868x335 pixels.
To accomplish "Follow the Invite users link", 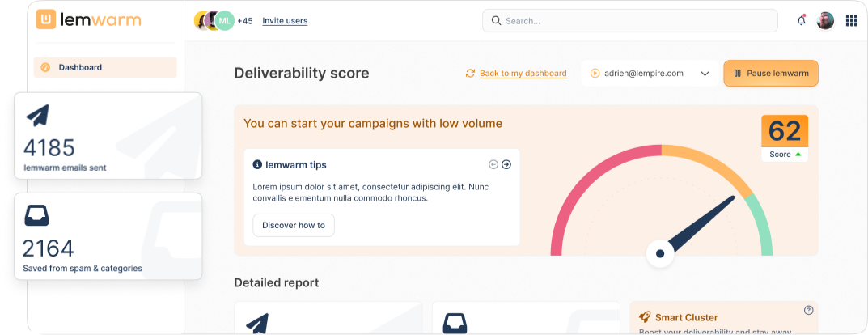I will (285, 21).
